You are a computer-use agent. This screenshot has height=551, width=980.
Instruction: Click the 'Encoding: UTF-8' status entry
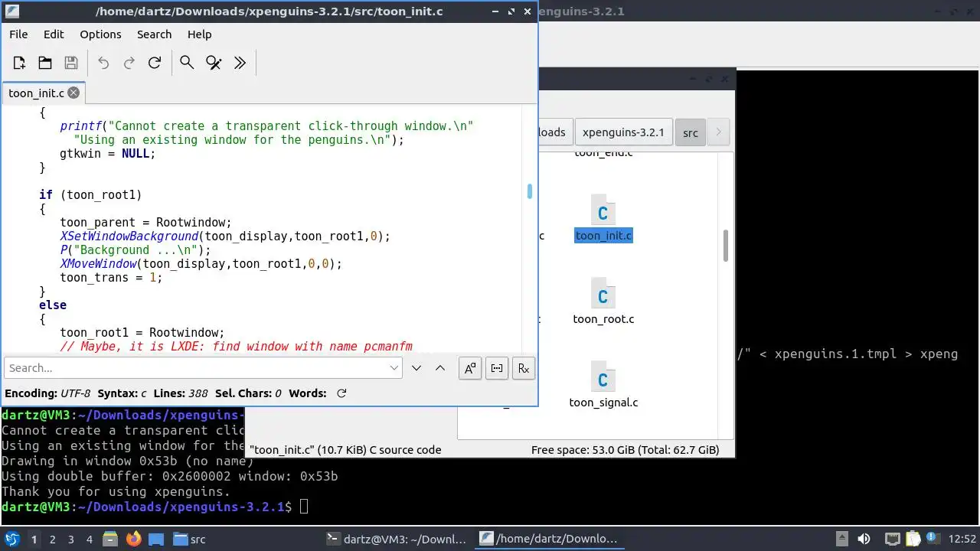click(x=47, y=393)
